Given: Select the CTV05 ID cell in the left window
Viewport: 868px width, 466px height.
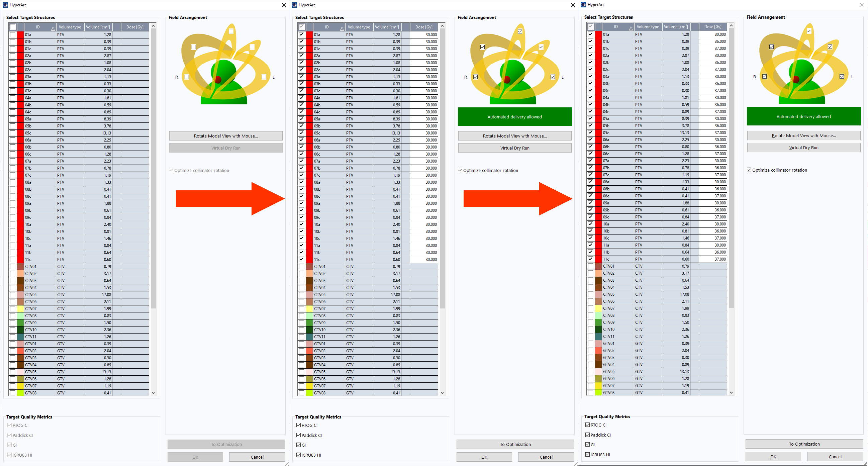Looking at the screenshot, I should [39, 294].
